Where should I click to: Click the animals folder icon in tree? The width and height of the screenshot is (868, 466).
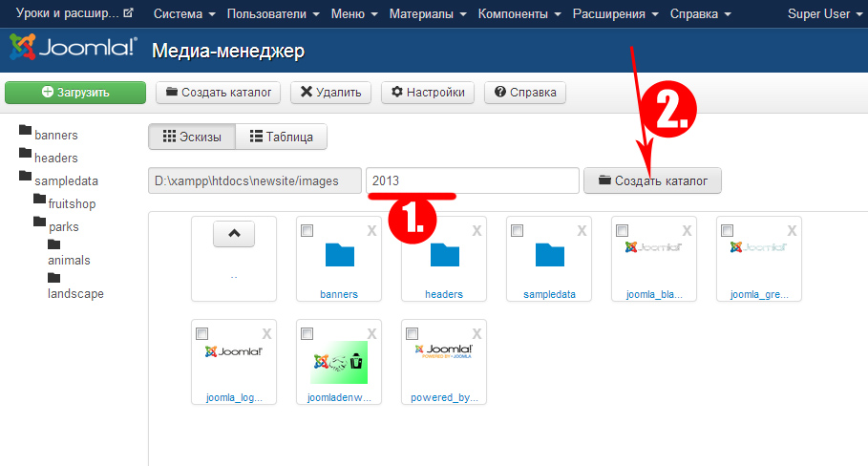53,244
